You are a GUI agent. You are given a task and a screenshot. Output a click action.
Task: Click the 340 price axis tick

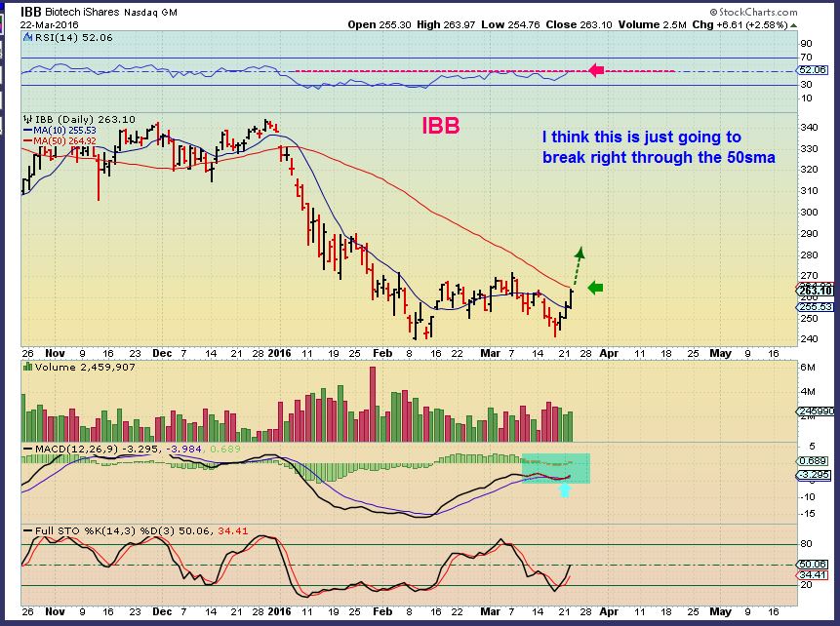click(809, 128)
